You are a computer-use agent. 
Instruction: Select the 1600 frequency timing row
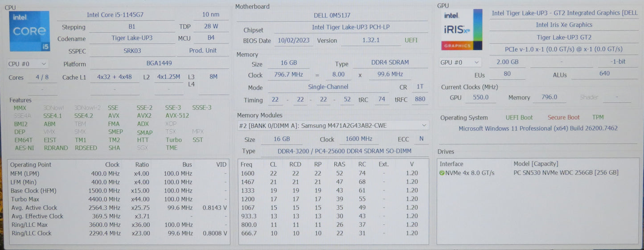click(x=333, y=173)
